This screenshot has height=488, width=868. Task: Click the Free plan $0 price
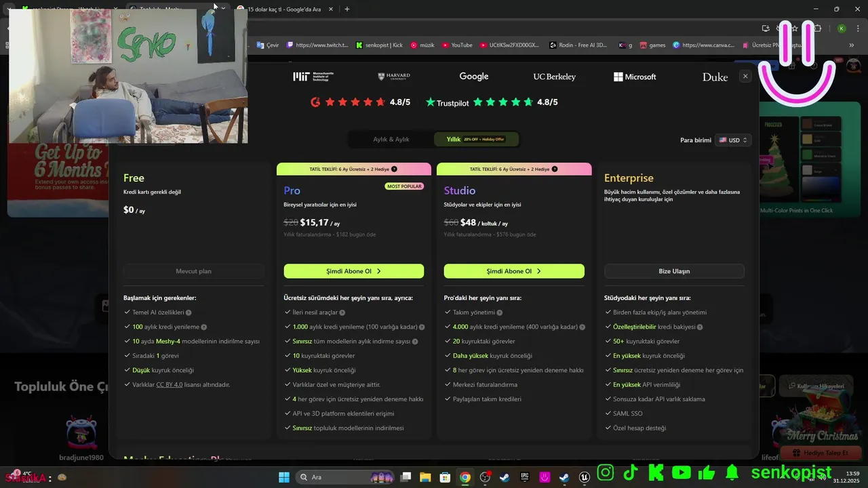[x=129, y=209]
